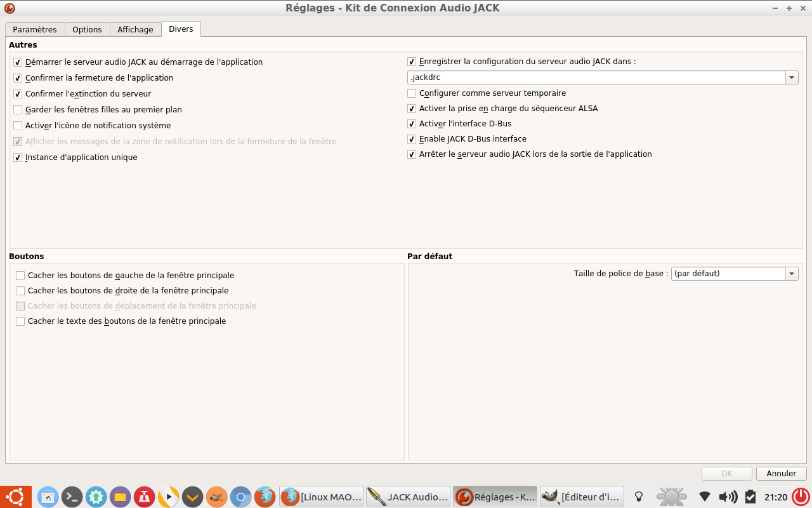Switch to the JACK Audio window task
Screen dimensions: 812x508
coord(408,497)
